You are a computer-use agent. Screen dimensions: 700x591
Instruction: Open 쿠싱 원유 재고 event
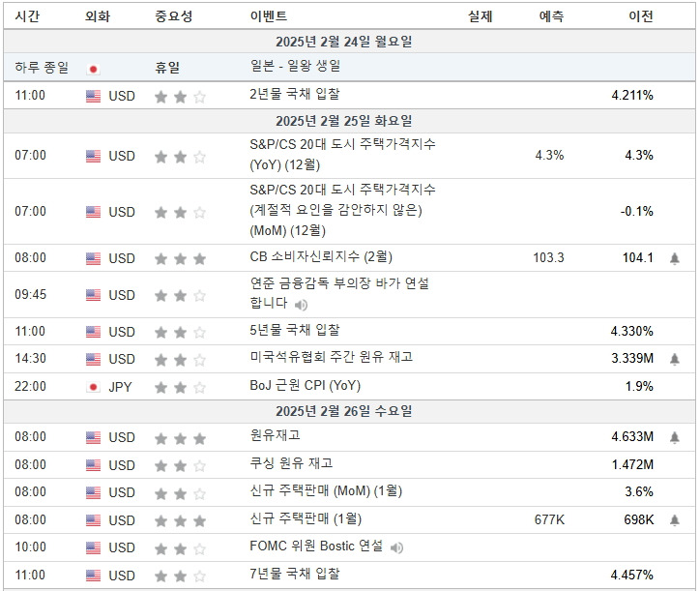[x=291, y=463]
